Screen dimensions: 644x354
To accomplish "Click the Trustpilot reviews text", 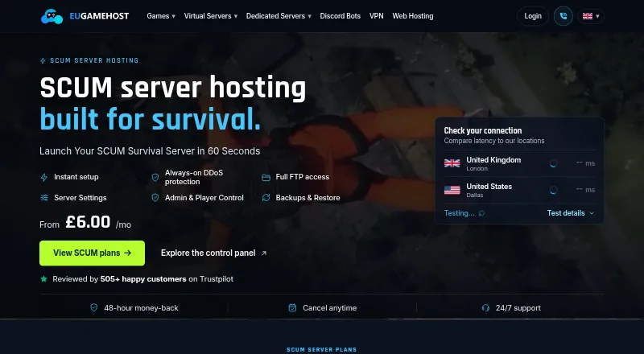I will click(143, 279).
